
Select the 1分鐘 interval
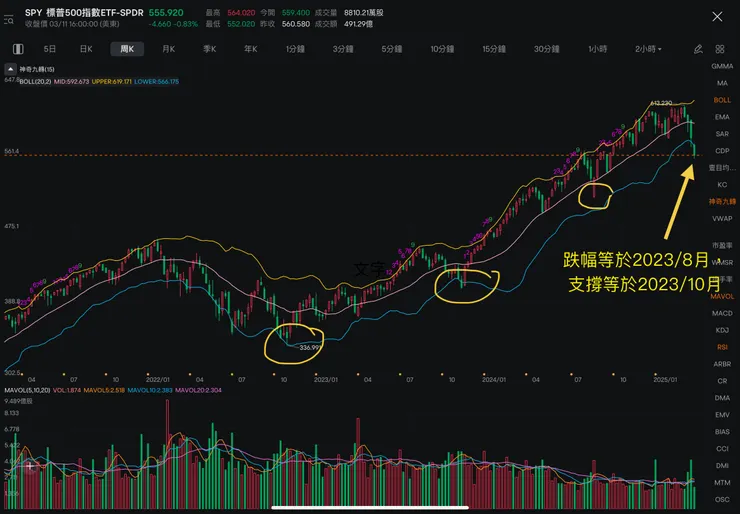[x=295, y=49]
